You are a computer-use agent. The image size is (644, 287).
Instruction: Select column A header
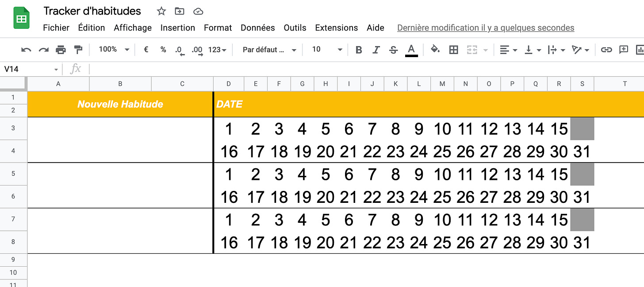58,83
